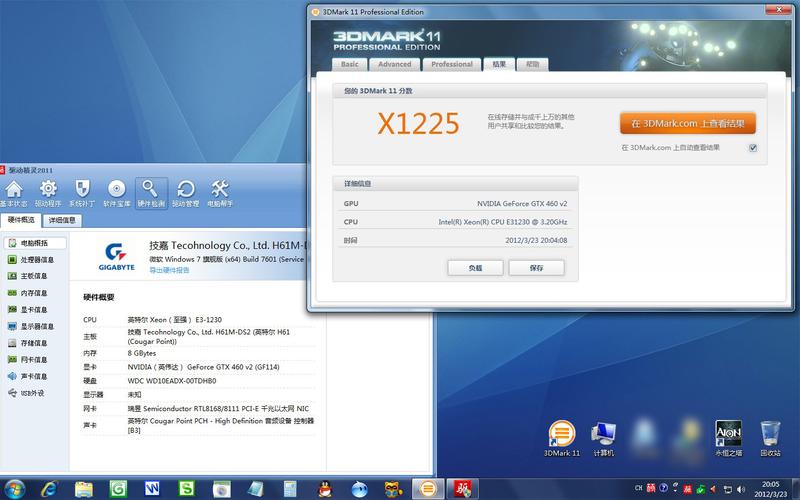Image resolution: width=800 pixels, height=500 pixels.
Task: Open the blue W taskbar icon
Action: click(152, 489)
